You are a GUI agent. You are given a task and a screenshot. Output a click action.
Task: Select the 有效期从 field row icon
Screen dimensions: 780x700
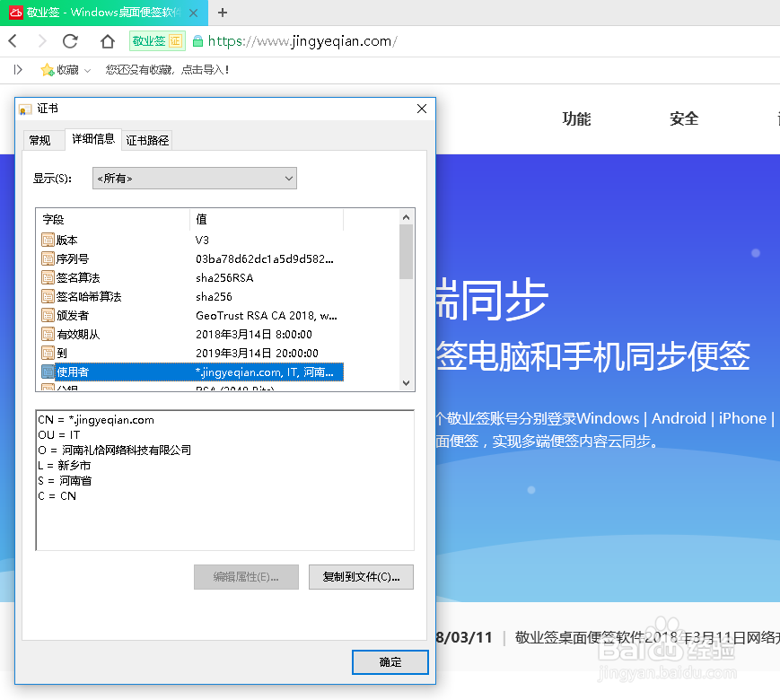(48, 335)
